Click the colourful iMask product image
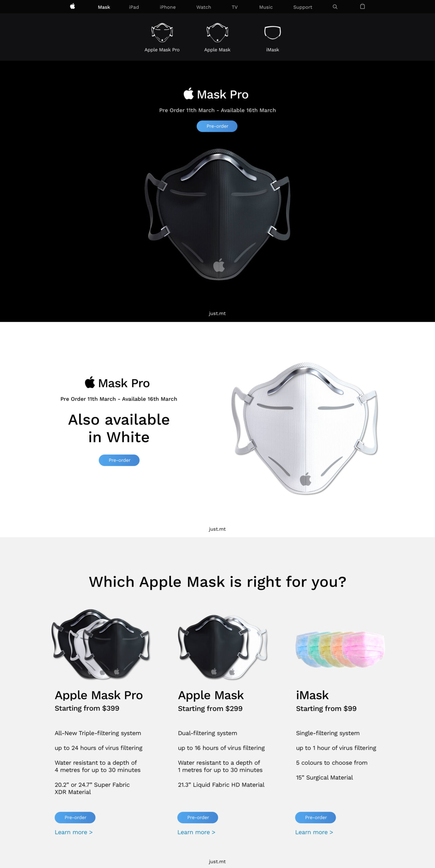Viewport: 435px width, 868px height. (x=340, y=649)
